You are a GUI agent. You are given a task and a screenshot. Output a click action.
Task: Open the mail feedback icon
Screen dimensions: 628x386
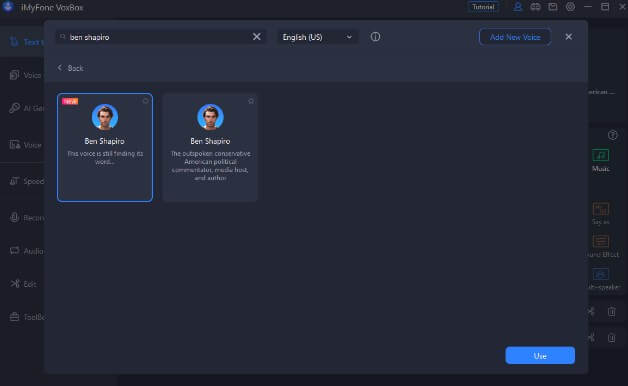553,7
